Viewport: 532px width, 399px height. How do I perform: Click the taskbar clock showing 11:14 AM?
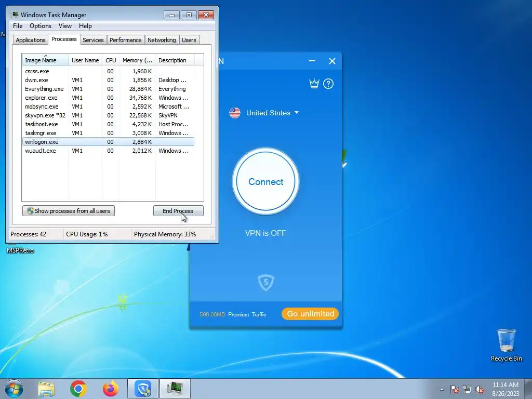506,389
